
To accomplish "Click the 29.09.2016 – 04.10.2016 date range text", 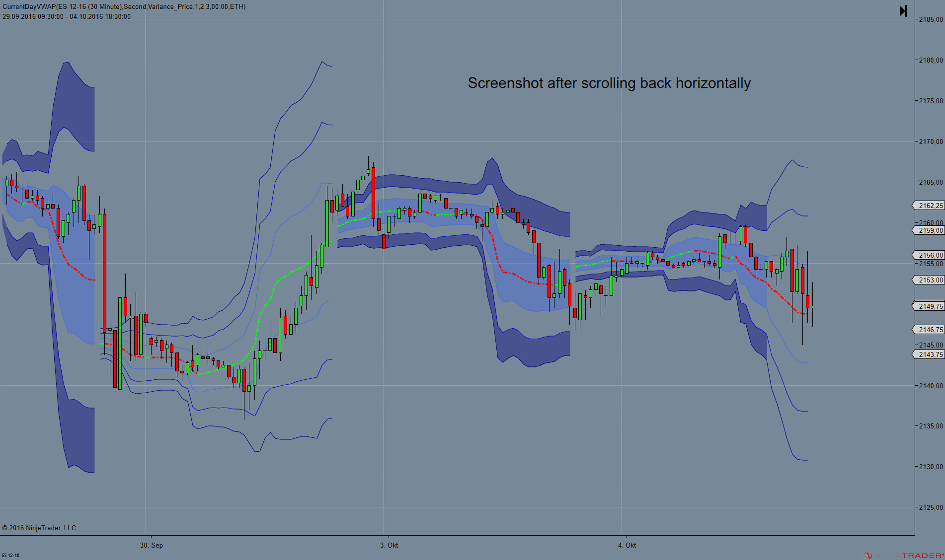I will pos(67,16).
